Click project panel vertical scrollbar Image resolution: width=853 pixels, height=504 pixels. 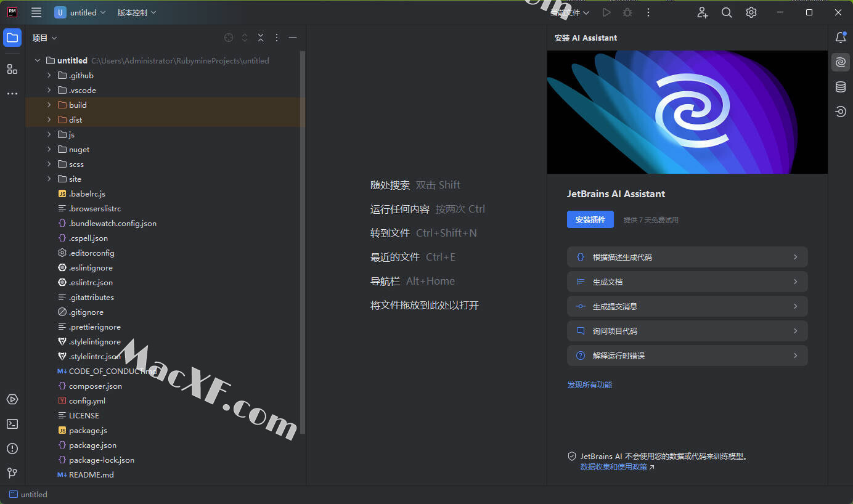coord(302,242)
